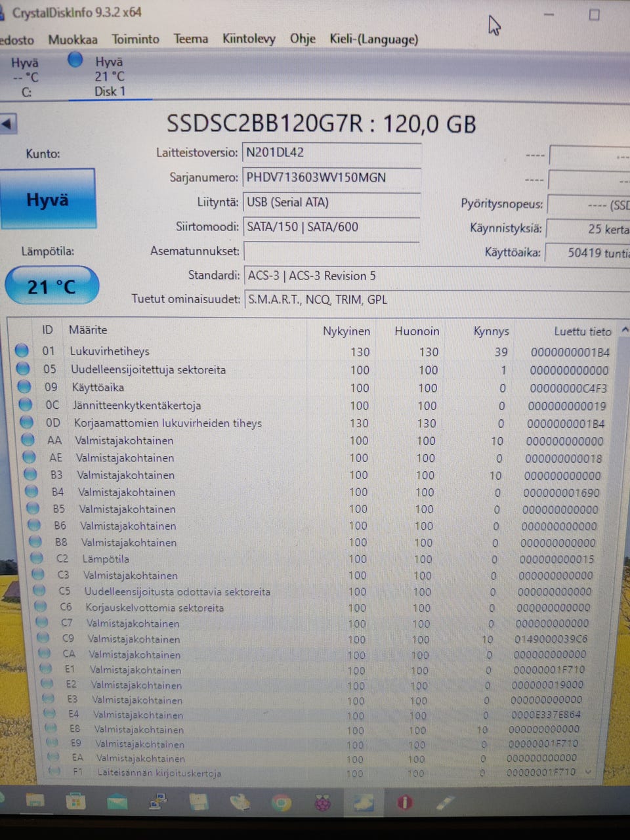Click the status circle for row AA
The image size is (630, 840).
tap(28, 440)
